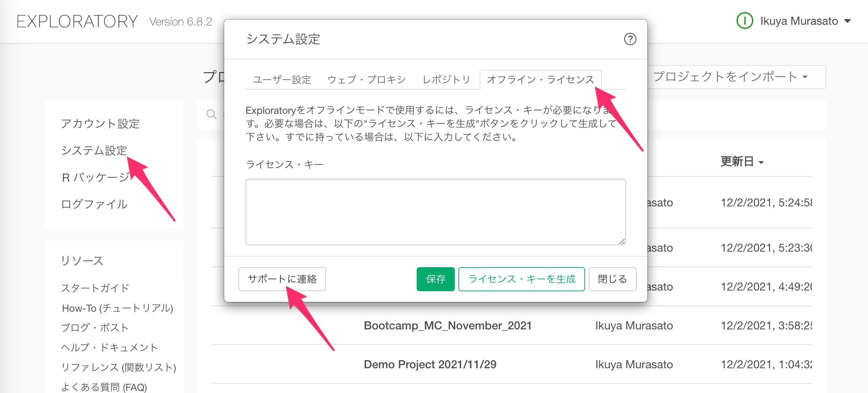Viewport: 868px width, 393px height.
Task: Click the EXPLORATORY logo
Action: pyautogui.click(x=77, y=22)
